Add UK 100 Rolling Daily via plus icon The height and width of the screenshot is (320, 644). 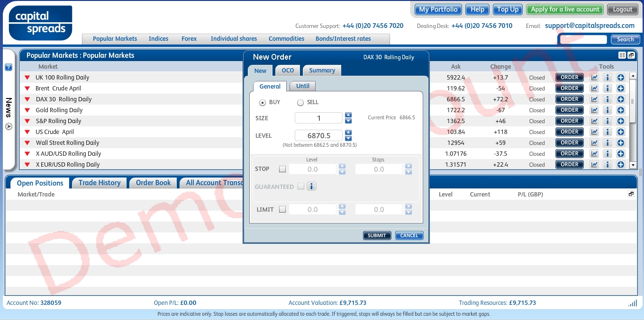click(621, 77)
